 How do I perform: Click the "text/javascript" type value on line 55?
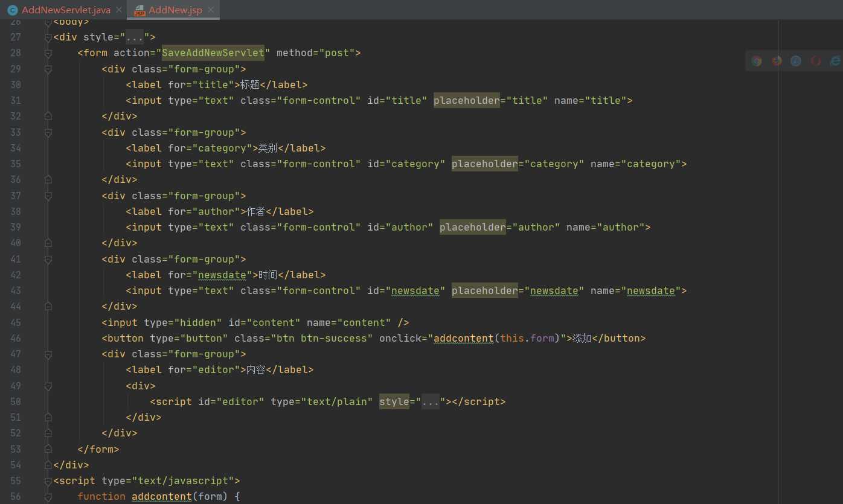[x=183, y=480]
